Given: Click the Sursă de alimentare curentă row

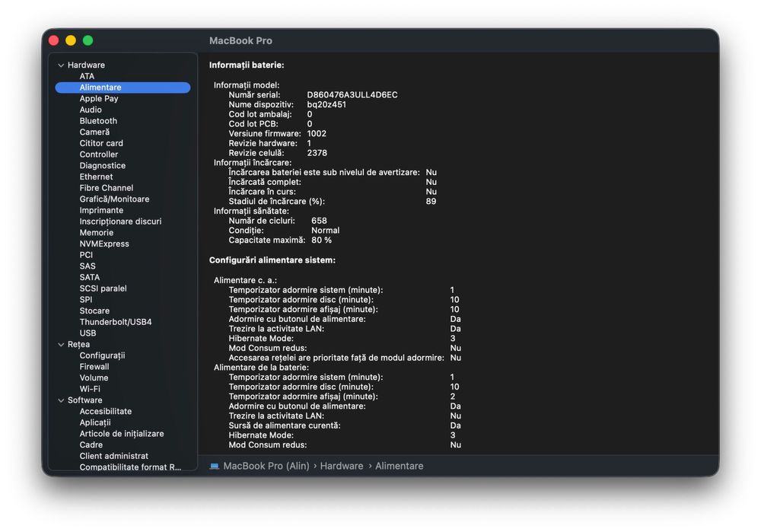Looking at the screenshot, I should coord(345,425).
